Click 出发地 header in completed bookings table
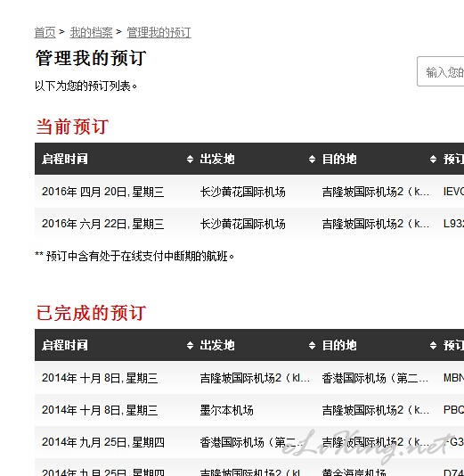This screenshot has height=476, width=464. [217, 345]
